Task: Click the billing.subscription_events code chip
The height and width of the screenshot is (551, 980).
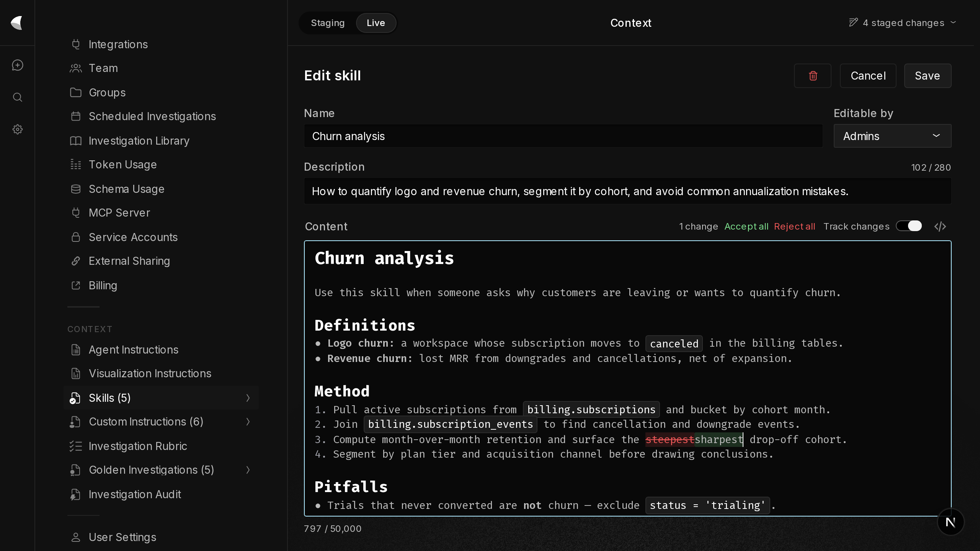Action: [450, 424]
